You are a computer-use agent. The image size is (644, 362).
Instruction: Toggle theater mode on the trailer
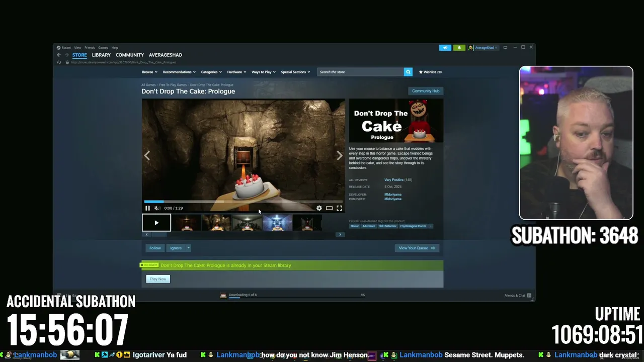(x=329, y=208)
